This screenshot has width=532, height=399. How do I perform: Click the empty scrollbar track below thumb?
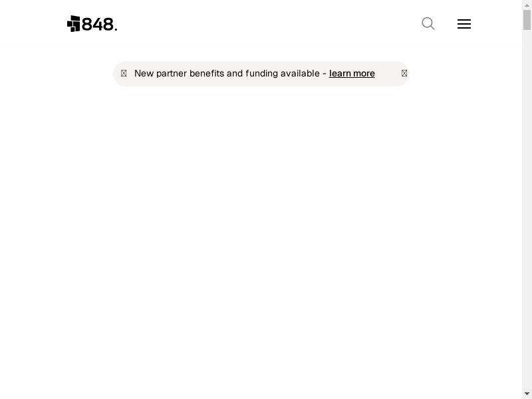click(x=527, y=209)
